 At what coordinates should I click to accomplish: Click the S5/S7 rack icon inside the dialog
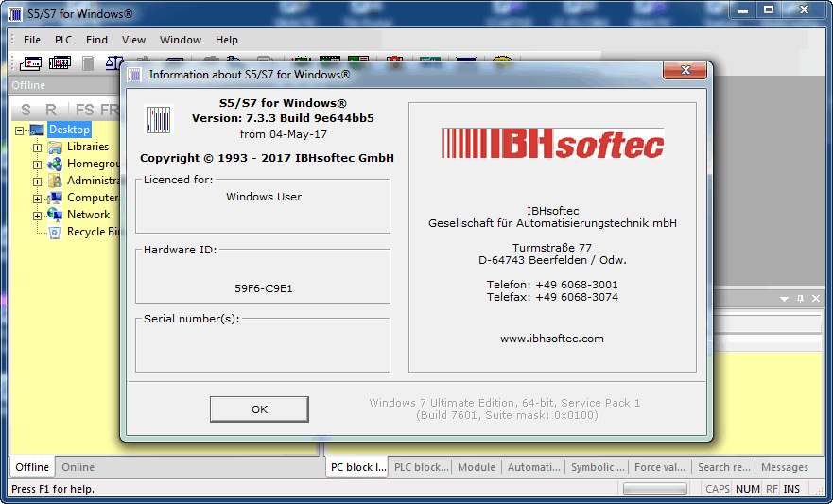158,119
